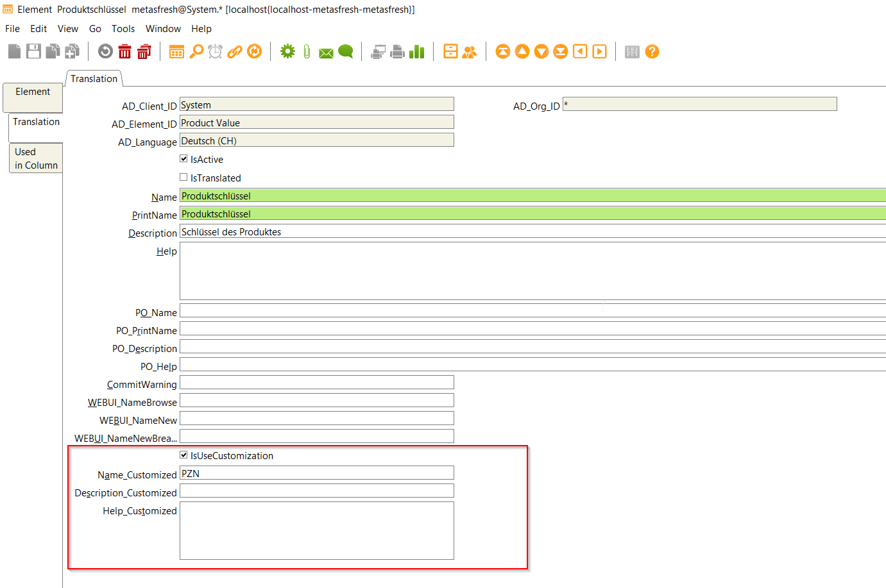The image size is (886, 588).
Task: Click into the Description field
Action: pyautogui.click(x=532, y=231)
